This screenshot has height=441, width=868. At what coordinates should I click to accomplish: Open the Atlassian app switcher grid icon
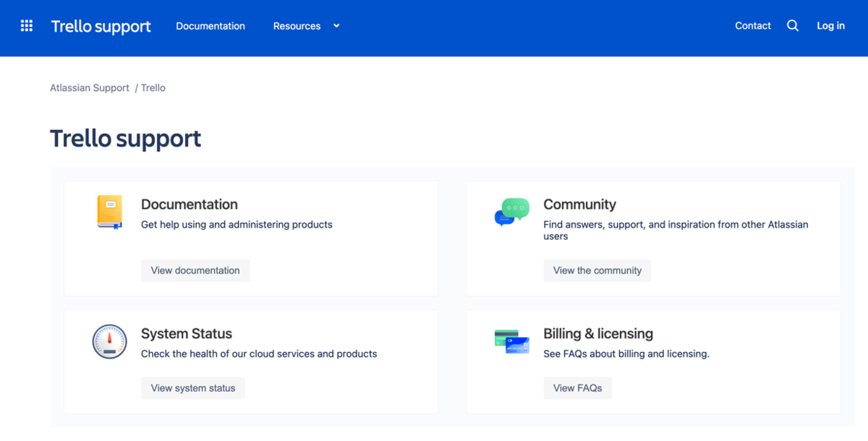point(27,26)
